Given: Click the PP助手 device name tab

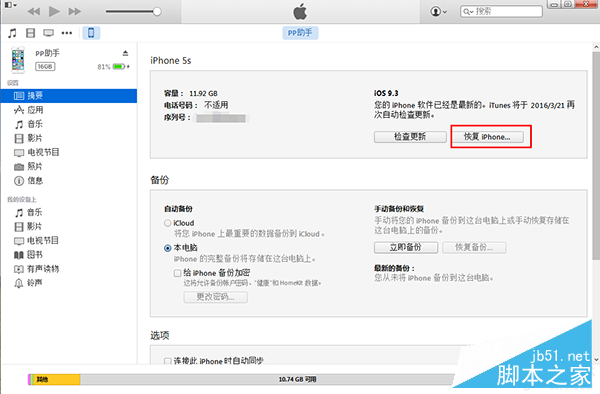Looking at the screenshot, I should point(300,33).
